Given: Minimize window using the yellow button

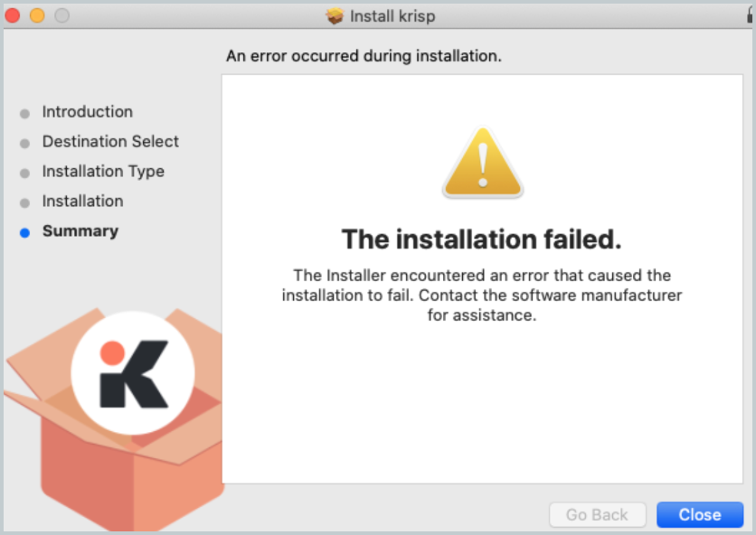Looking at the screenshot, I should (37, 16).
